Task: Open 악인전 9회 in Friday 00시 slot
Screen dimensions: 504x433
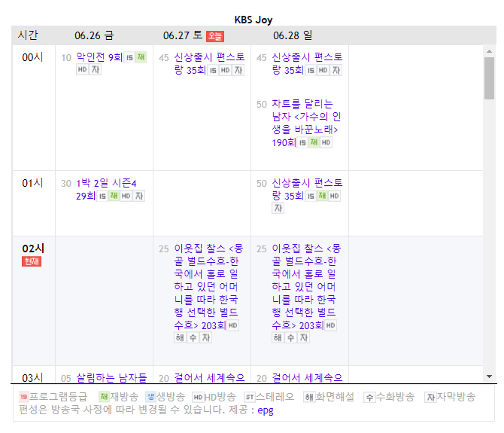Action: tap(99, 57)
